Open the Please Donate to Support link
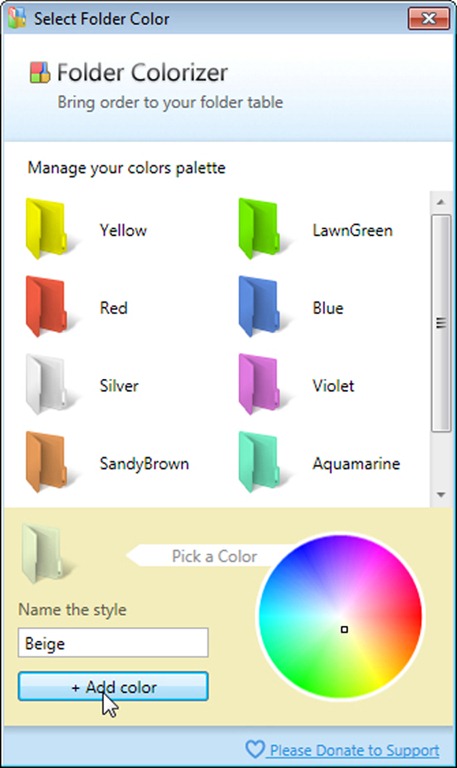Screen dimensions: 457x768 (354, 750)
